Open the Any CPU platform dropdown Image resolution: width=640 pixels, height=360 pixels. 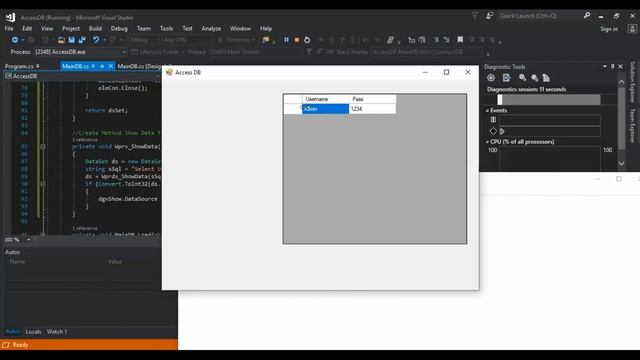coord(187,40)
